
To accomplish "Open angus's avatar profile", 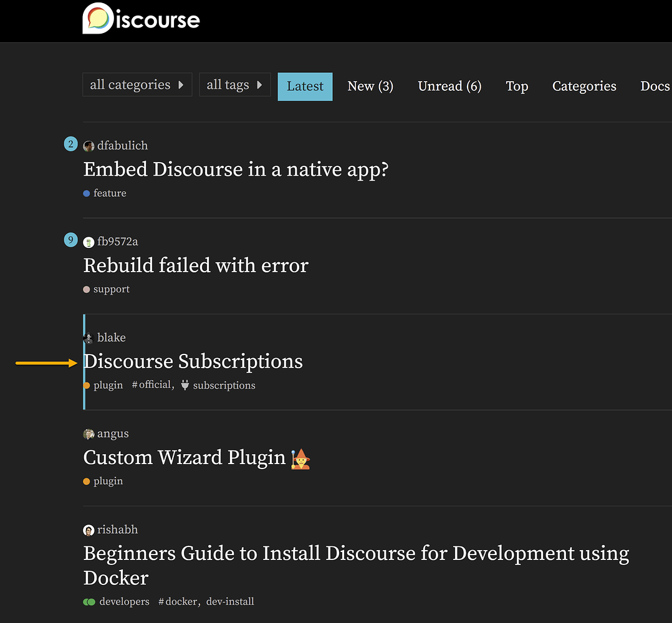I will pyautogui.click(x=89, y=434).
